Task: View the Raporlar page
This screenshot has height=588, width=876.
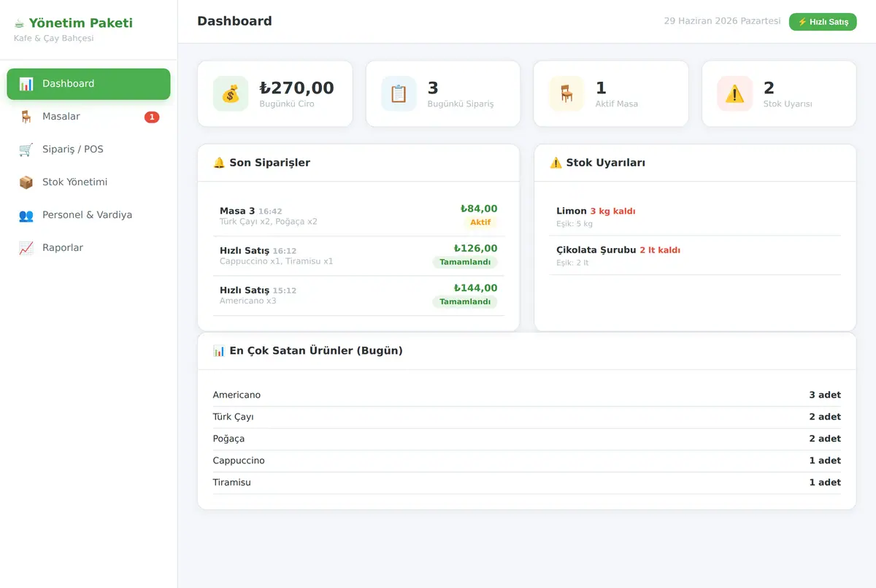Action: coord(88,248)
